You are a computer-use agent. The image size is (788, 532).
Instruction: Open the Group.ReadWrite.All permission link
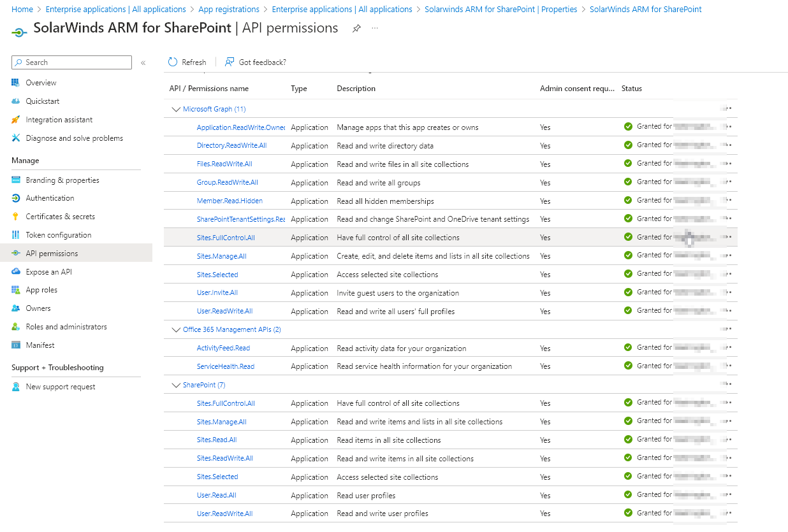point(228,183)
